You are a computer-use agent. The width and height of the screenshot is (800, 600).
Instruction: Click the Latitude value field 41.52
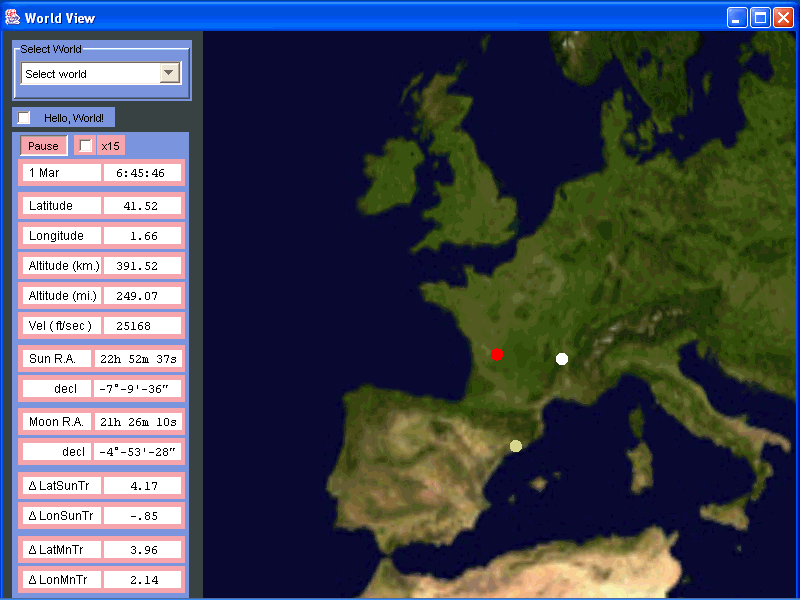tap(143, 206)
